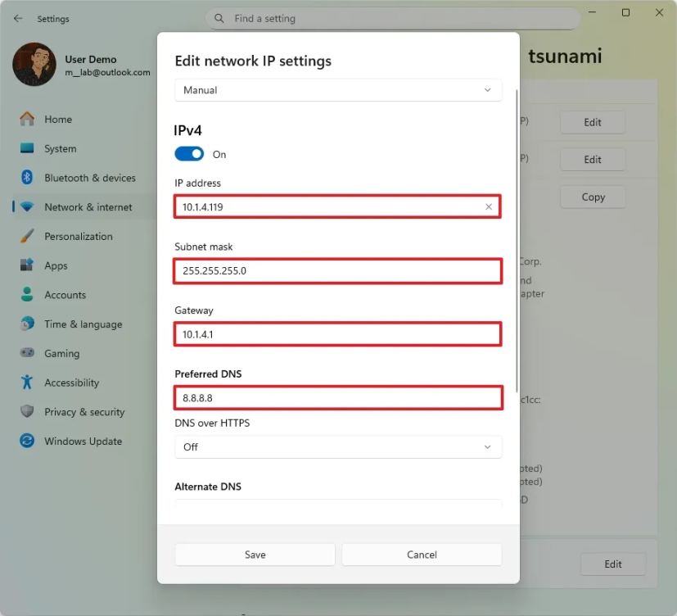The width and height of the screenshot is (677, 616).
Task: Go to Privacy & security settings
Action: 84,412
